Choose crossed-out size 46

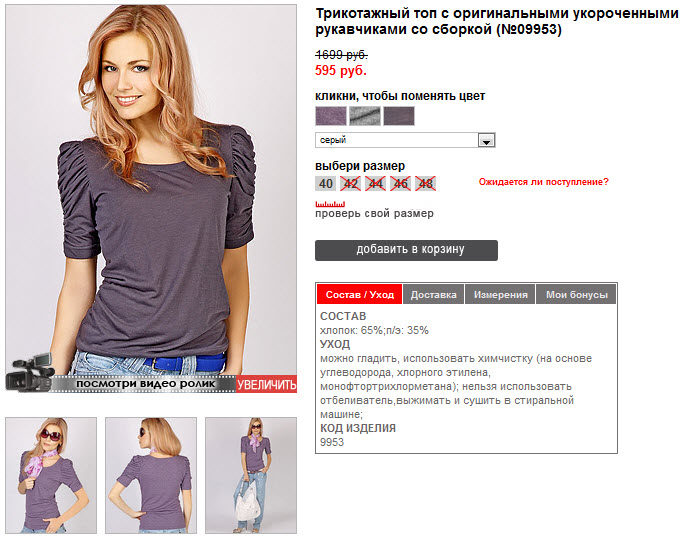(x=400, y=183)
